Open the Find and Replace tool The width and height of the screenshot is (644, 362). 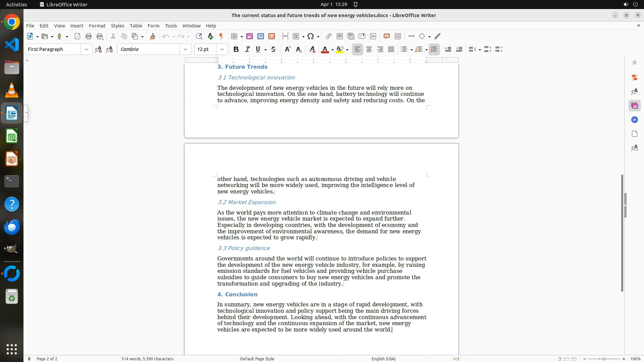pyautogui.click(x=199, y=36)
